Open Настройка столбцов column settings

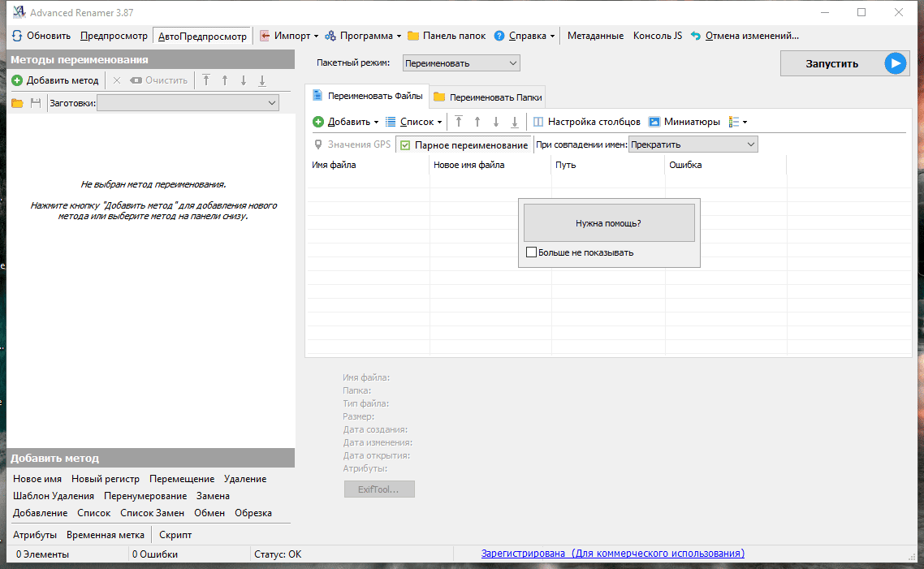click(587, 122)
